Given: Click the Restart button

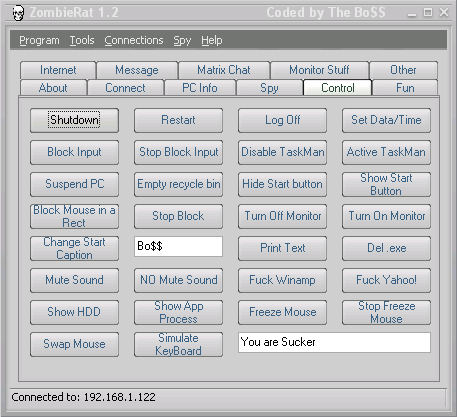Looking at the screenshot, I should tap(178, 120).
